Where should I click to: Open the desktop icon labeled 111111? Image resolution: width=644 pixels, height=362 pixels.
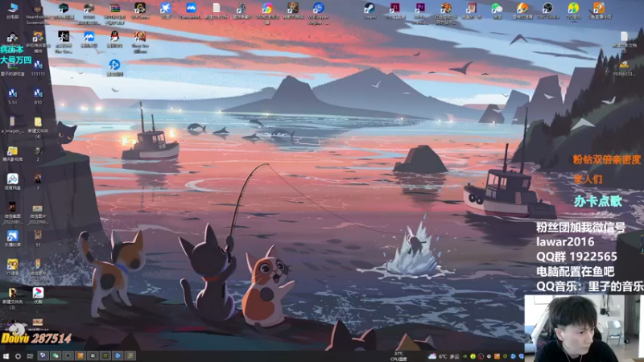(38, 68)
